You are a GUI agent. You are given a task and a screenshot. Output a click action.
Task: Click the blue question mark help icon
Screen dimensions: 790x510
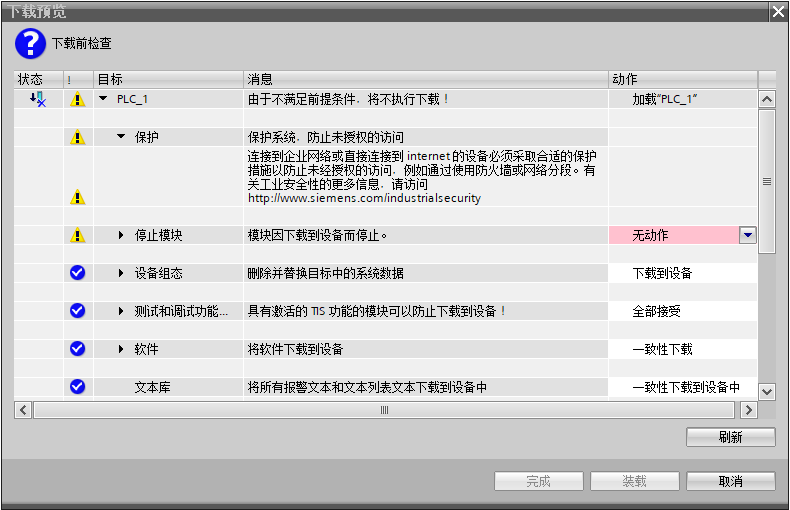(x=30, y=43)
